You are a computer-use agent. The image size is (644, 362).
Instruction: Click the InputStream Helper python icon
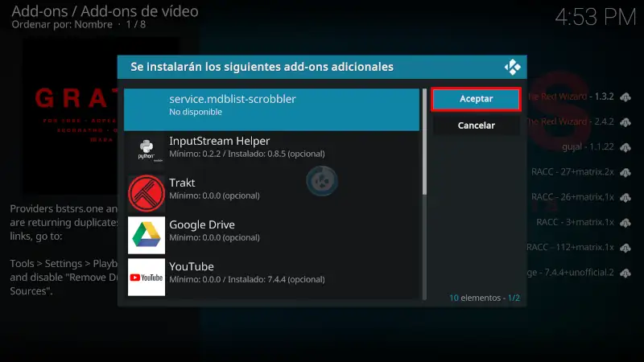point(147,151)
